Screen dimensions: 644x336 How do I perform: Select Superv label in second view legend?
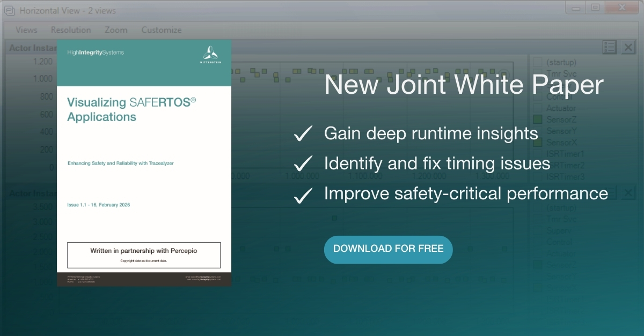point(559,230)
